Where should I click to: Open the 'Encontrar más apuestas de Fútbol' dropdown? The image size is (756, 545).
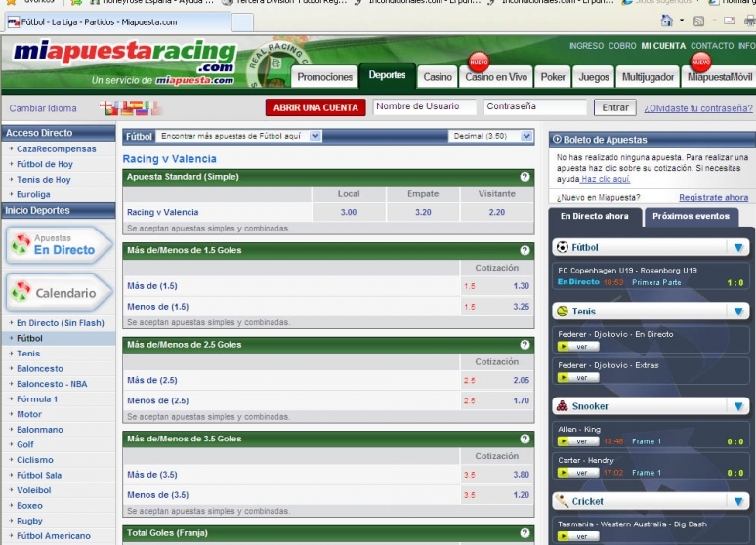tap(238, 136)
